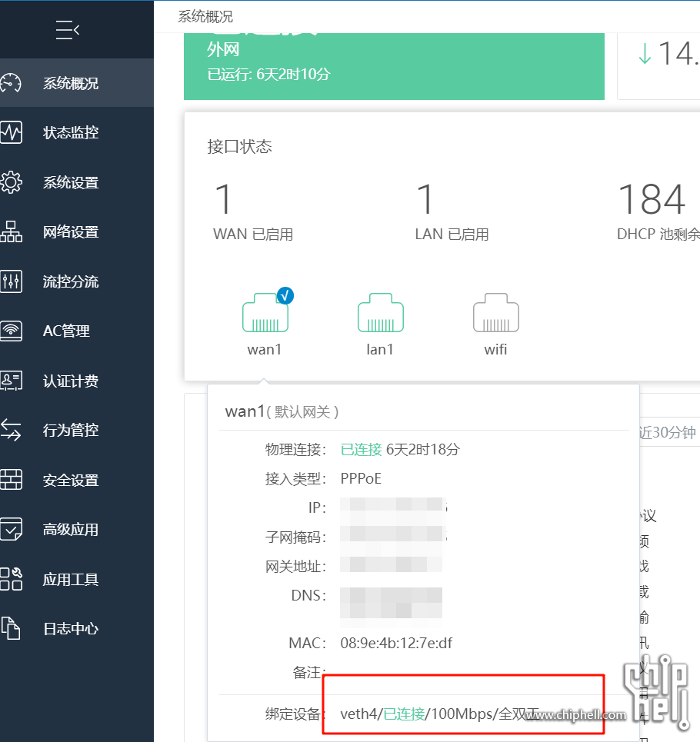The image size is (700, 742).
Task: Click the green 已连接 physical connection status
Action: [361, 449]
